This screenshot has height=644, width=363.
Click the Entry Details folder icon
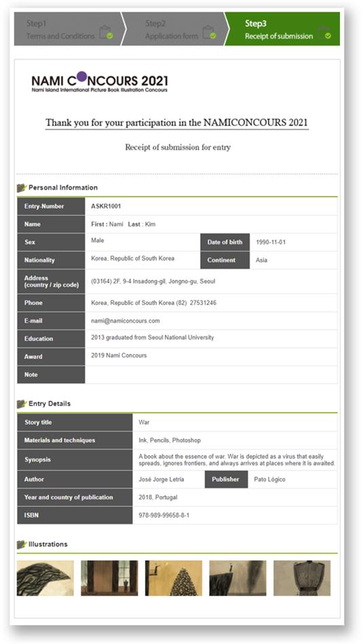tap(22, 404)
